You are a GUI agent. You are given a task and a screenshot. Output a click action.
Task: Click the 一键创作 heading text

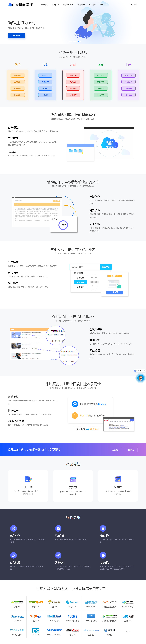[95, 197]
